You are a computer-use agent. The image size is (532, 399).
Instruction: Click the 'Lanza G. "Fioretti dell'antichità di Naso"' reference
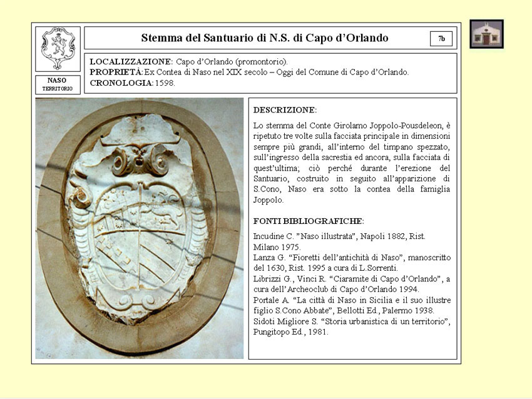point(352,263)
